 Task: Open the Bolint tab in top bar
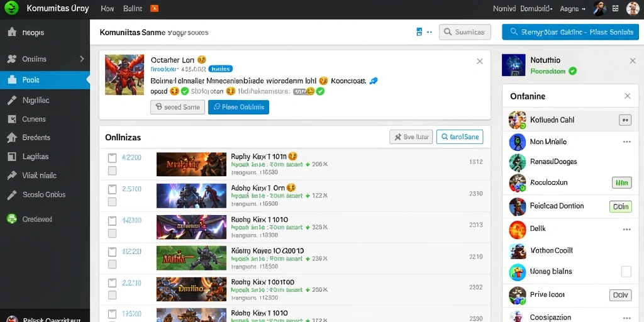pos(132,8)
